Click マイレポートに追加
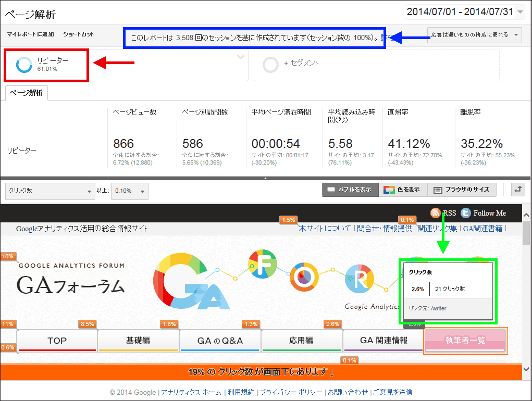 tap(31, 34)
